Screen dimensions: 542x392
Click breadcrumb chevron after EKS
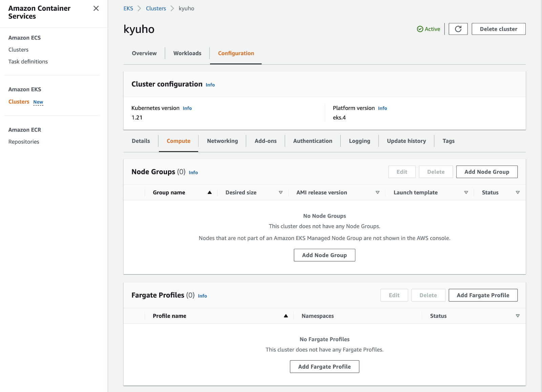tap(139, 8)
